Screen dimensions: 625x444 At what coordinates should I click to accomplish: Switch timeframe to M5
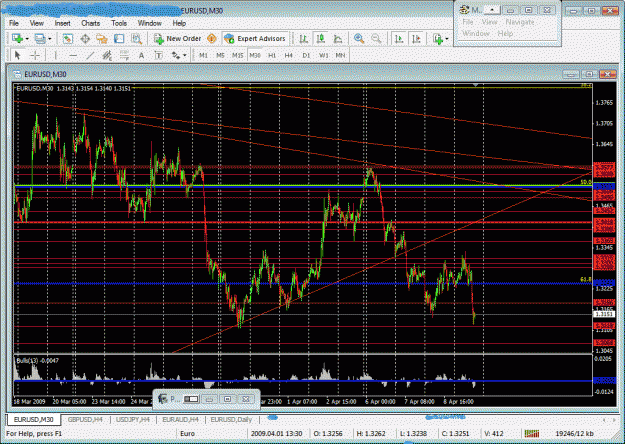click(220, 55)
